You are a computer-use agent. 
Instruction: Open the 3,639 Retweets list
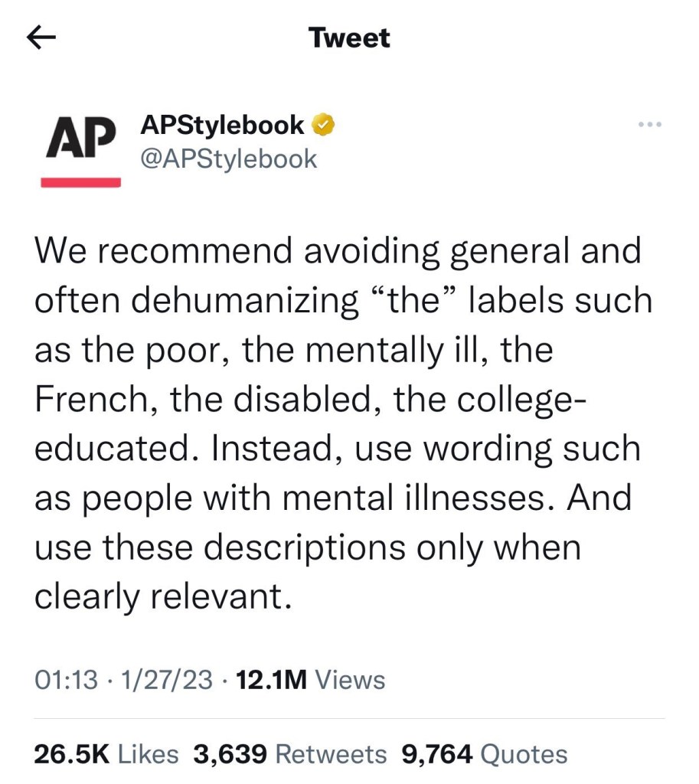point(290,754)
